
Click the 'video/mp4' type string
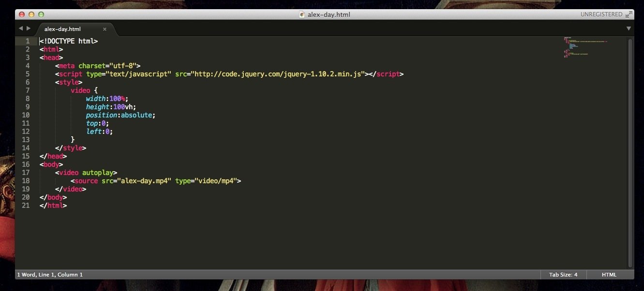coord(215,181)
